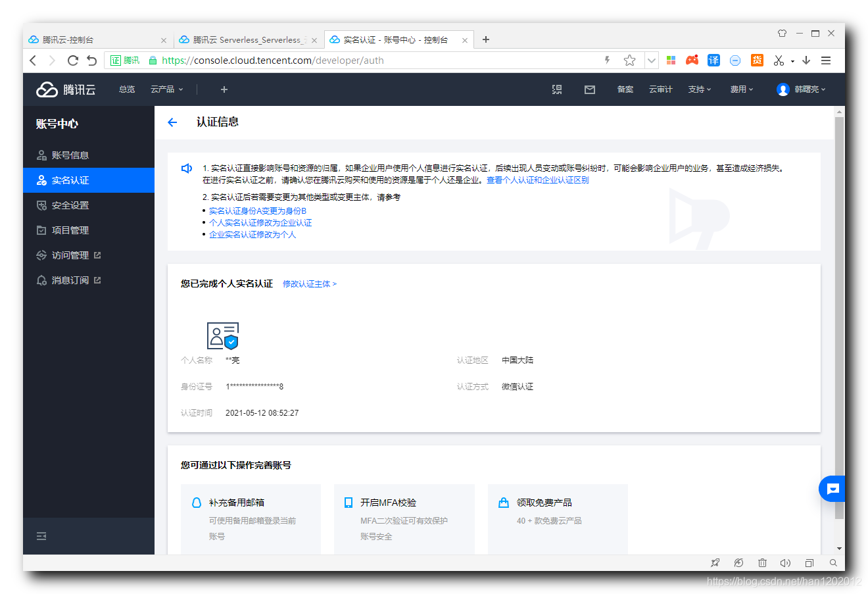
Task: Click the 证 腾讯 site certificate badge
Action: 125,61
